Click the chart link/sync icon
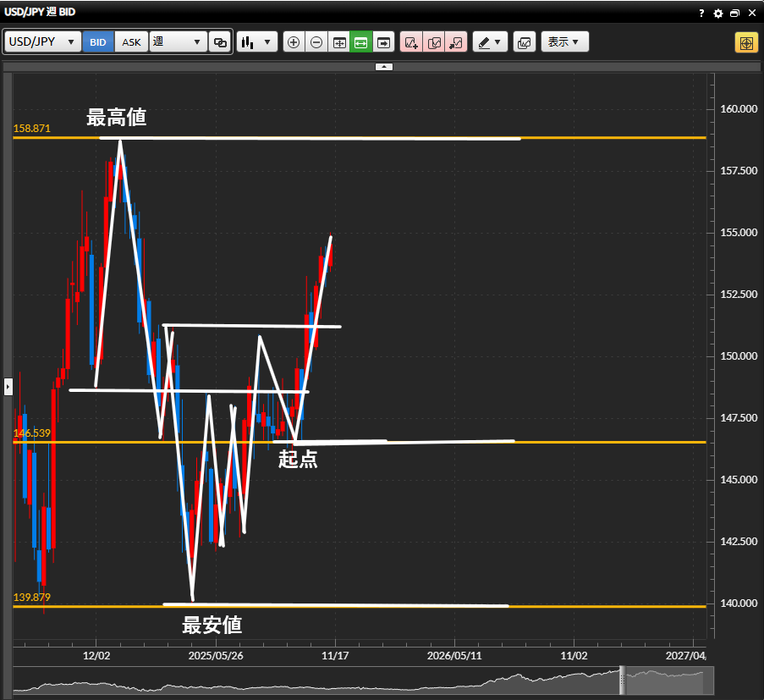This screenshot has height=700, width=764. point(220,42)
